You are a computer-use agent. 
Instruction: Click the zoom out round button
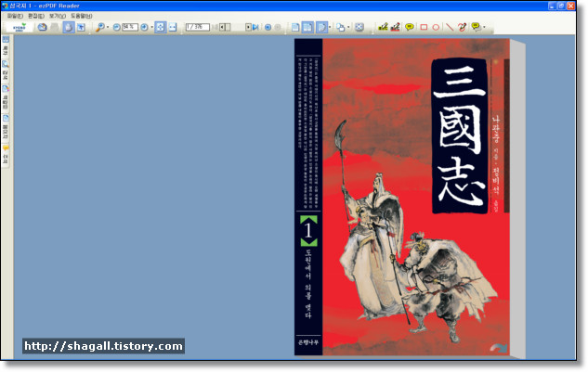117,27
